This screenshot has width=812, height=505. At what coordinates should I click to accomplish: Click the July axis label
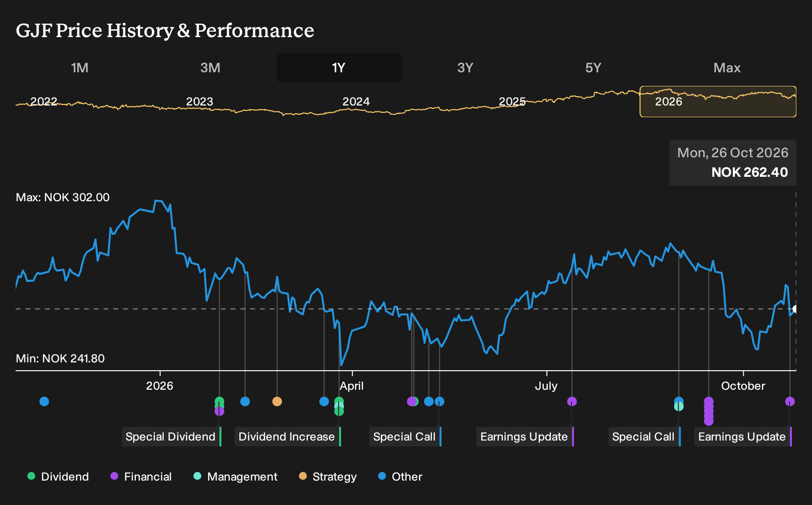[x=546, y=386]
